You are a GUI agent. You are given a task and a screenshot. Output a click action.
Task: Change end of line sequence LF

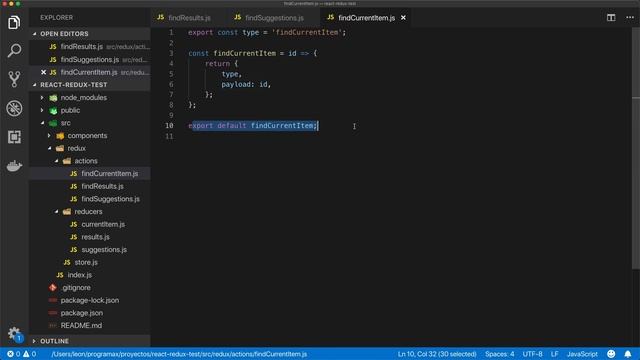coord(554,354)
